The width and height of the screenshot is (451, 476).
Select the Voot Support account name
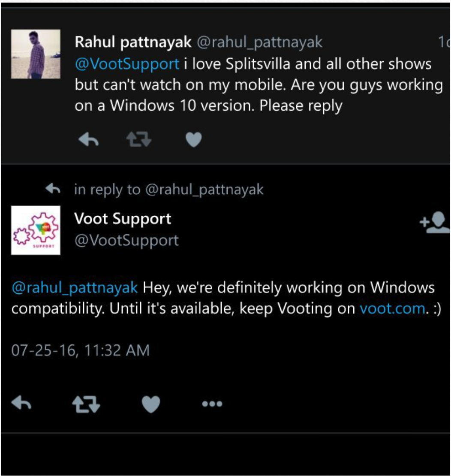click(x=123, y=219)
